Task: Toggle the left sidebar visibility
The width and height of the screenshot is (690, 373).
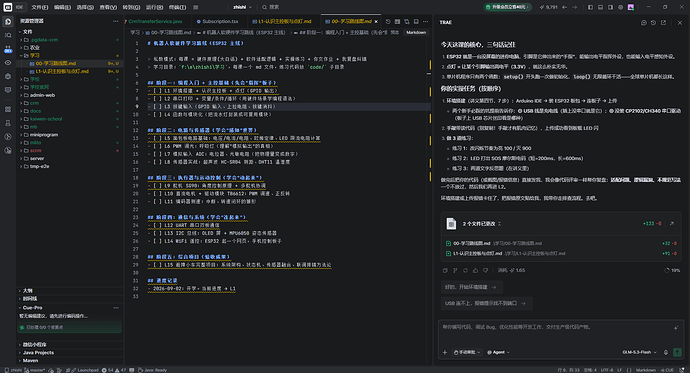Action: tap(591, 7)
